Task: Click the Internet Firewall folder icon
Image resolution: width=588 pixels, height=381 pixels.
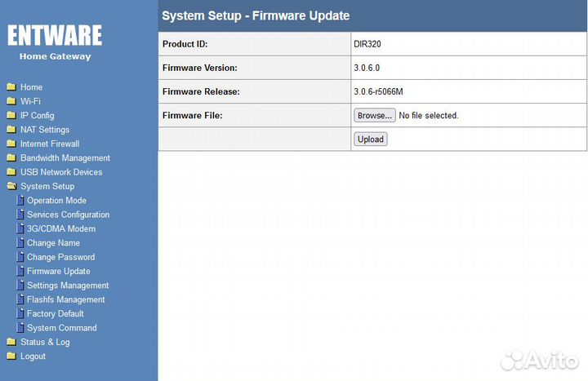Action: [11, 144]
